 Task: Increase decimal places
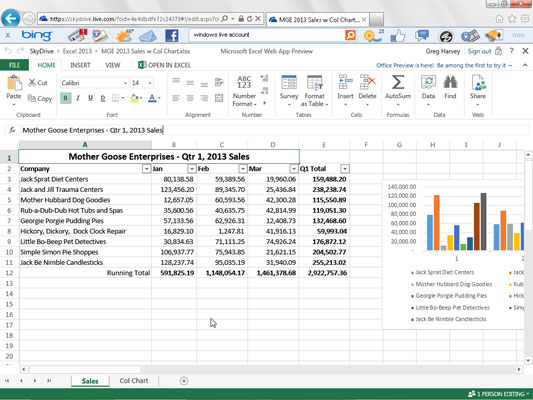[264, 79]
